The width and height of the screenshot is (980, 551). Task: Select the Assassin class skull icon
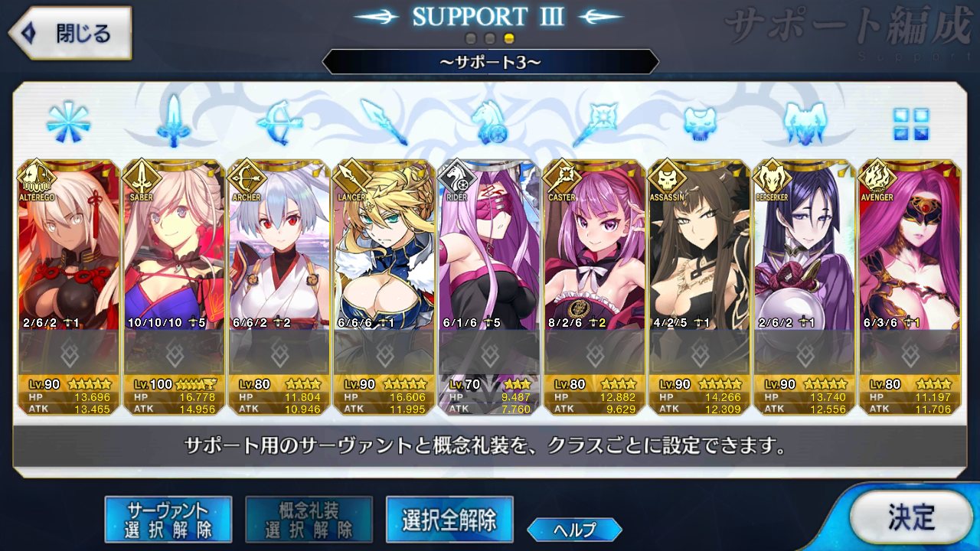700,124
